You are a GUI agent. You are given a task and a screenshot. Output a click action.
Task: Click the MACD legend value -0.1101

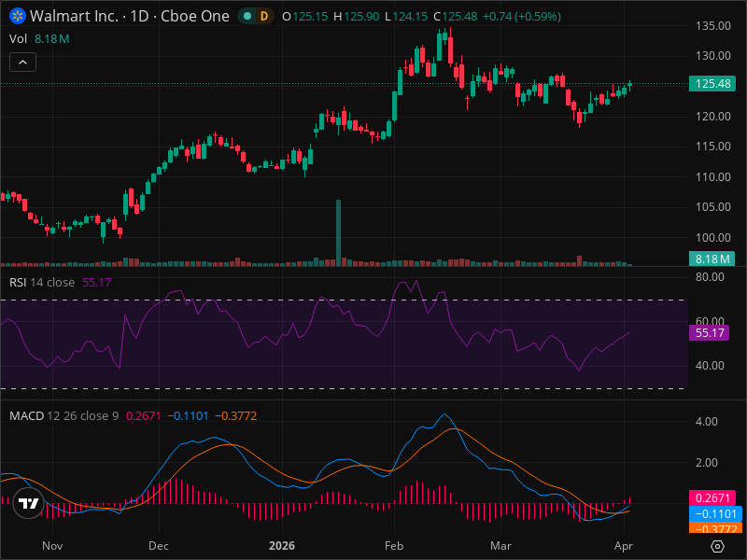188,415
